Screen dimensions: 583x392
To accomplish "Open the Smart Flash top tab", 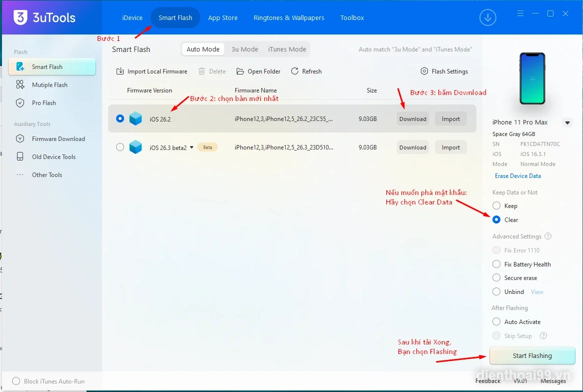I will 175,17.
